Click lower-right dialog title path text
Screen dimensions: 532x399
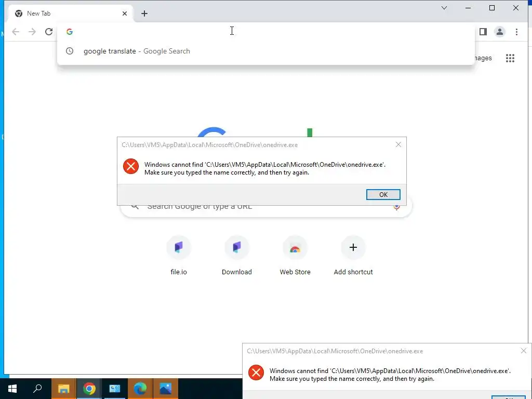pos(335,351)
